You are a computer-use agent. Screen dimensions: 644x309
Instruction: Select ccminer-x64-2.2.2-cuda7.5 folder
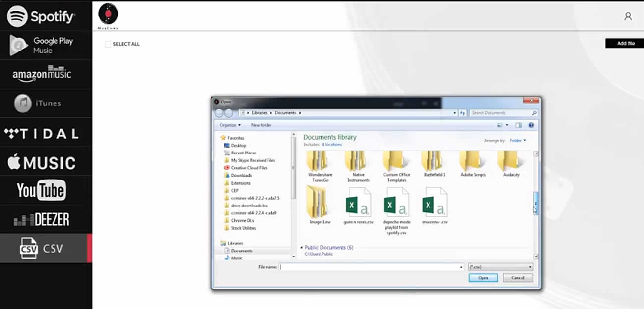[252, 198]
